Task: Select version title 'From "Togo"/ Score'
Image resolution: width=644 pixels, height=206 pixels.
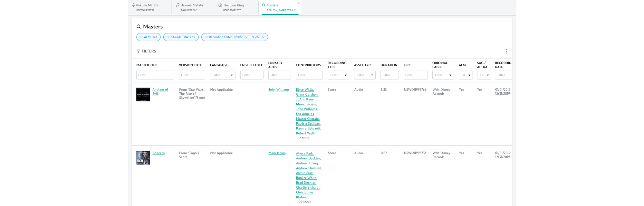Action: (189, 155)
